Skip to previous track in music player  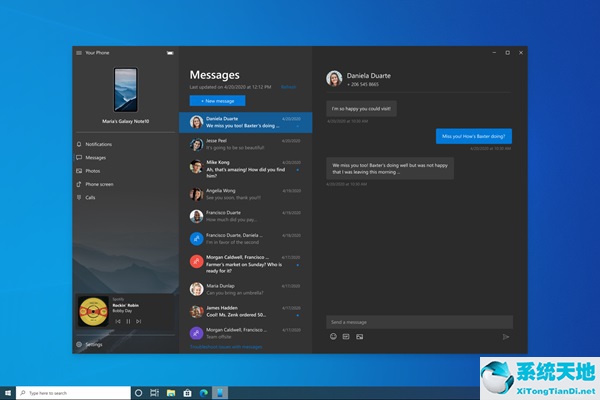click(x=118, y=322)
